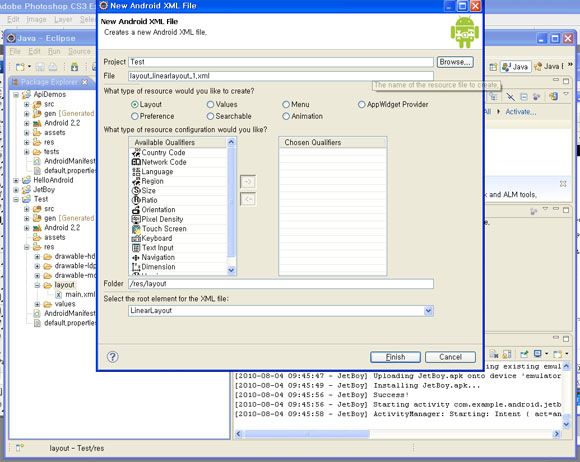Collapse the ApiDemos project tree node
Viewport: 580px width, 462px height.
point(16,95)
